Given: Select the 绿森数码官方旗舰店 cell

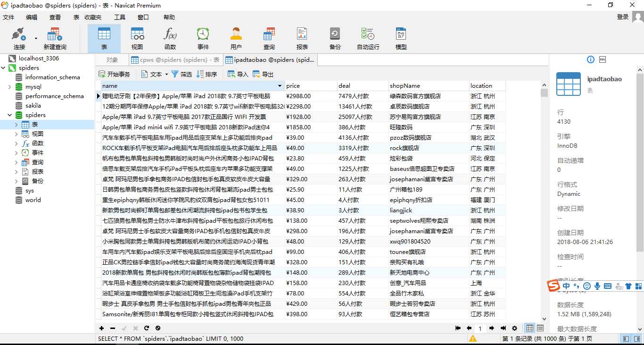Looking at the screenshot, I should (x=429, y=96).
